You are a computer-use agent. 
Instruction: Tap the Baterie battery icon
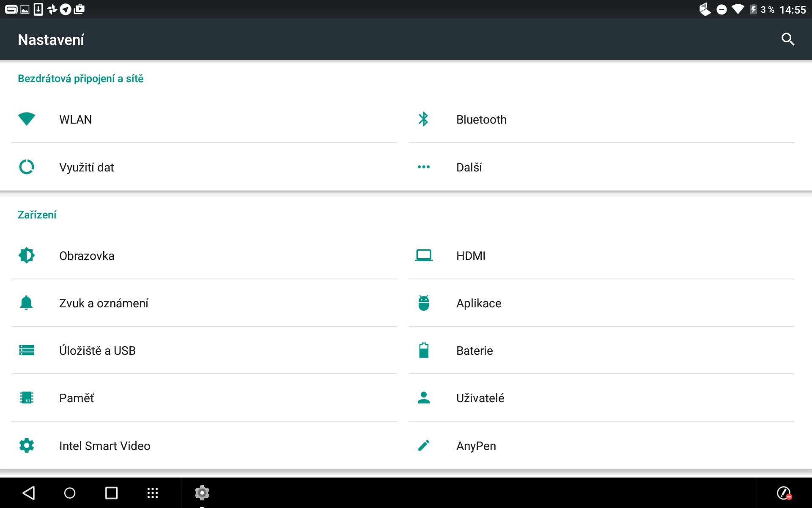pyautogui.click(x=423, y=351)
